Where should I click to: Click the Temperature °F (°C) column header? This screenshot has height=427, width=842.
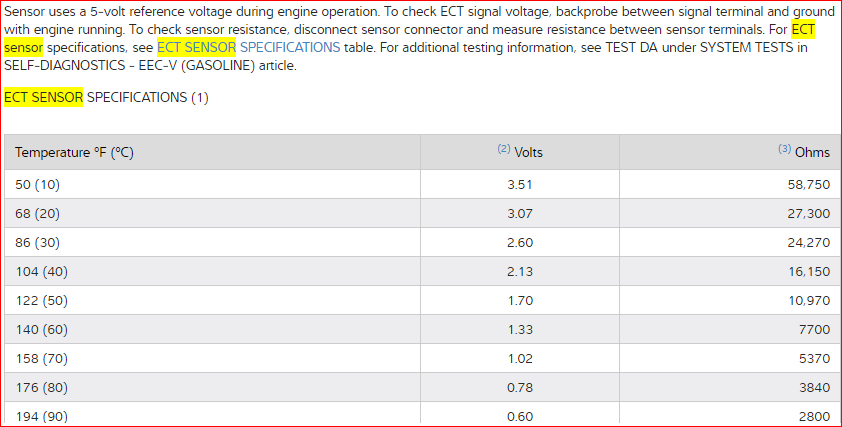[74, 152]
